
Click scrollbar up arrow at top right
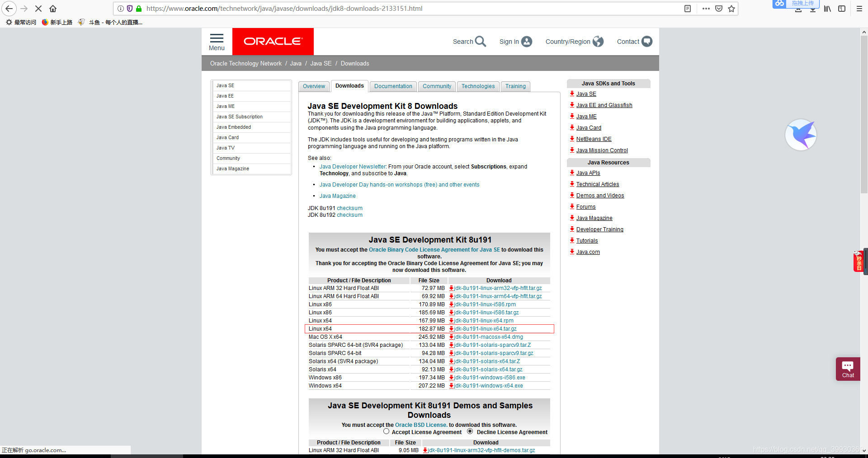(x=864, y=32)
